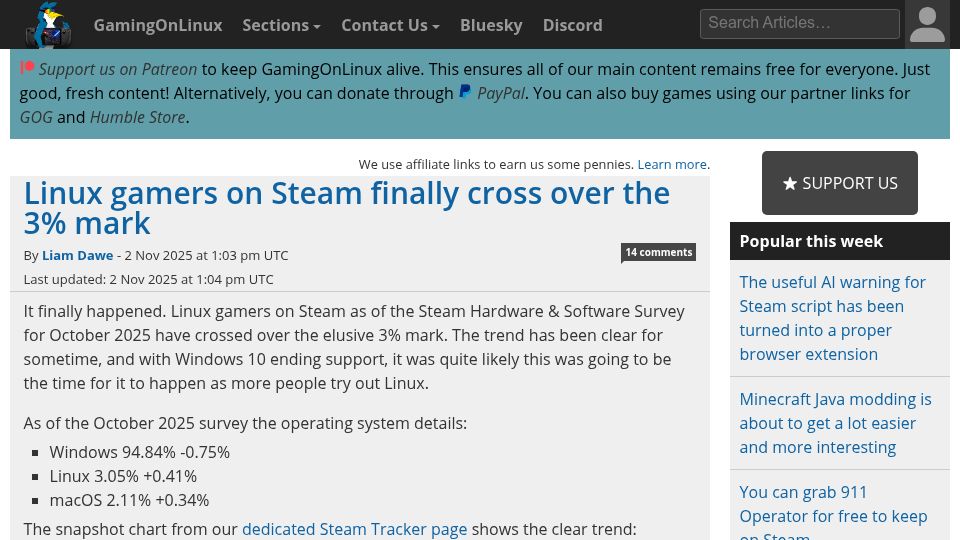Click the SUPPORT US button

coord(839,183)
